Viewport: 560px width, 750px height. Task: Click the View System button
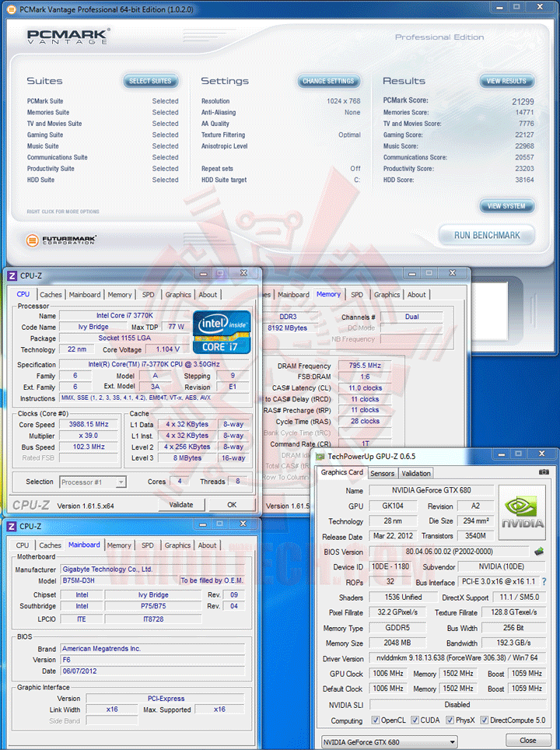click(506, 206)
